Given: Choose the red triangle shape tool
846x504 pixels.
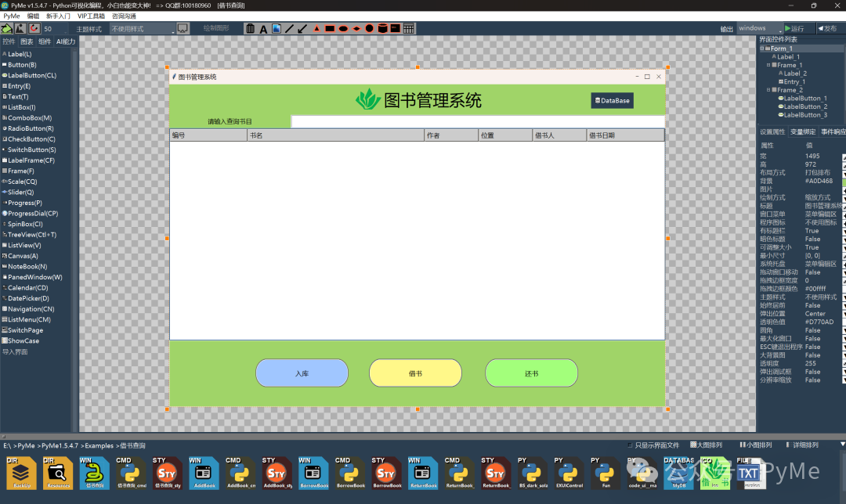Looking at the screenshot, I should (x=316, y=29).
